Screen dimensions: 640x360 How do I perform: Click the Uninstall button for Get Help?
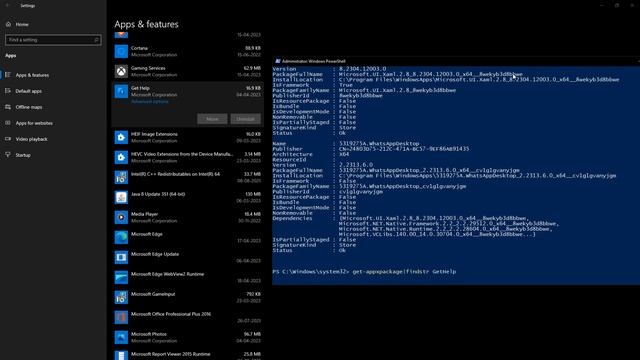click(245, 119)
